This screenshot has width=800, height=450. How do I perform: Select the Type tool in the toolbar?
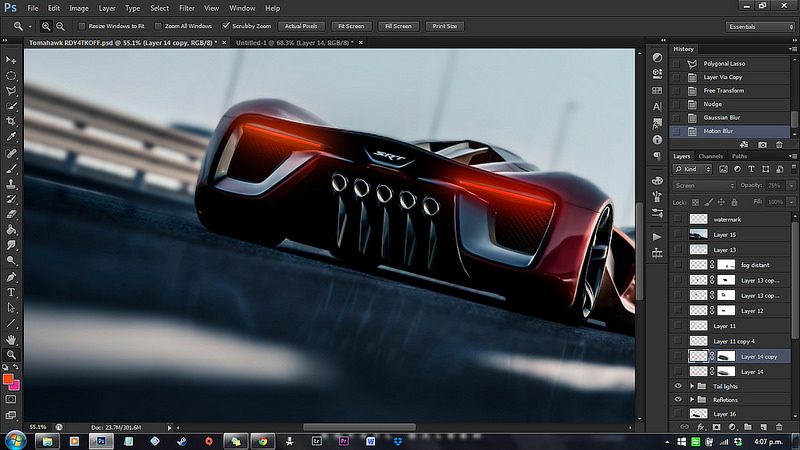point(11,292)
